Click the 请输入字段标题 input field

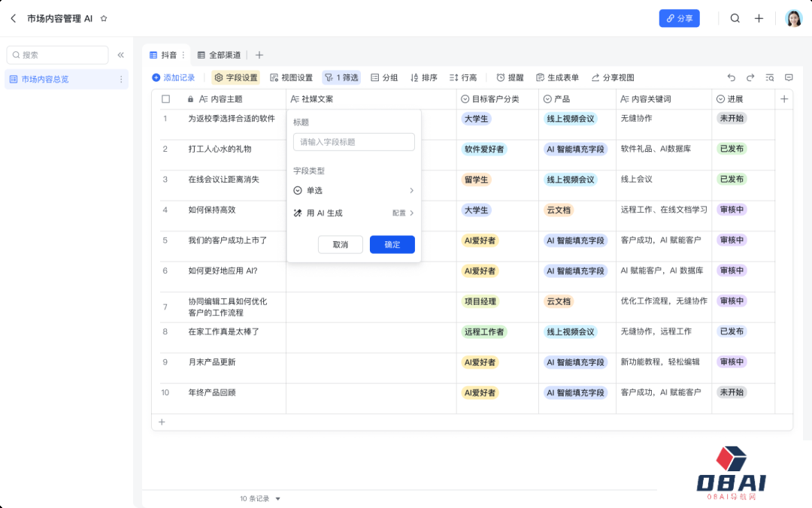(x=353, y=142)
